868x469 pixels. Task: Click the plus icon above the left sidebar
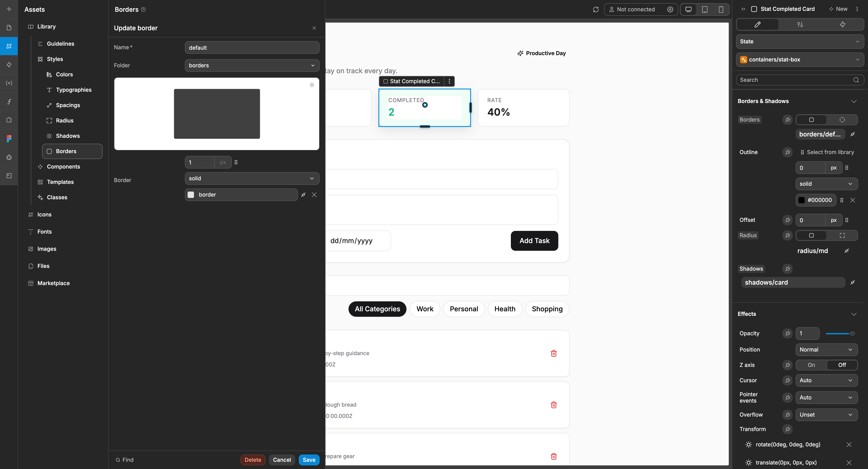[9, 9]
